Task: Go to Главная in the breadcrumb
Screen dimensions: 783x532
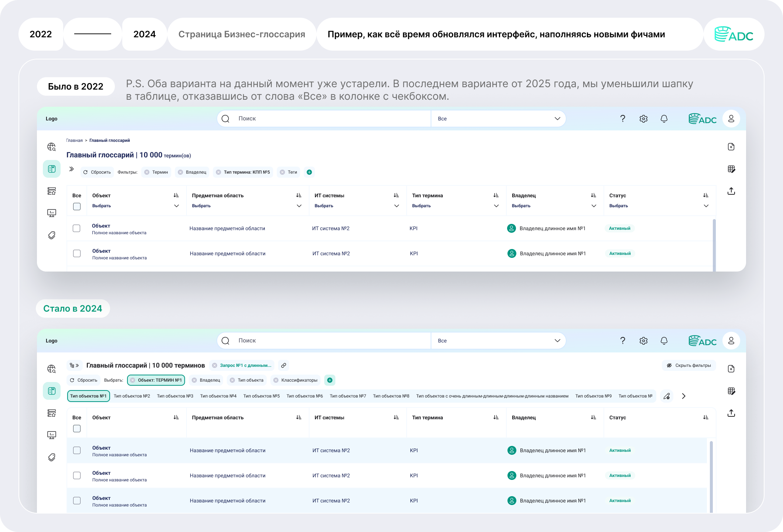Action: 74,140
